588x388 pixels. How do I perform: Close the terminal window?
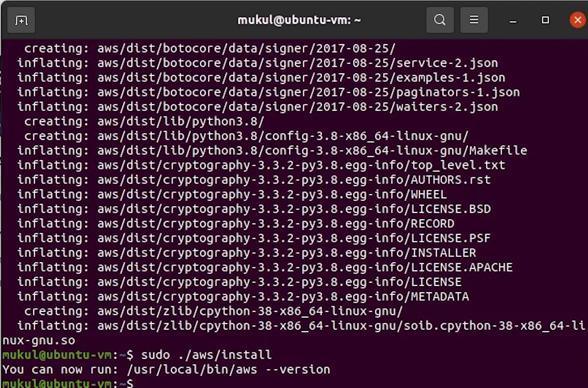[577, 20]
